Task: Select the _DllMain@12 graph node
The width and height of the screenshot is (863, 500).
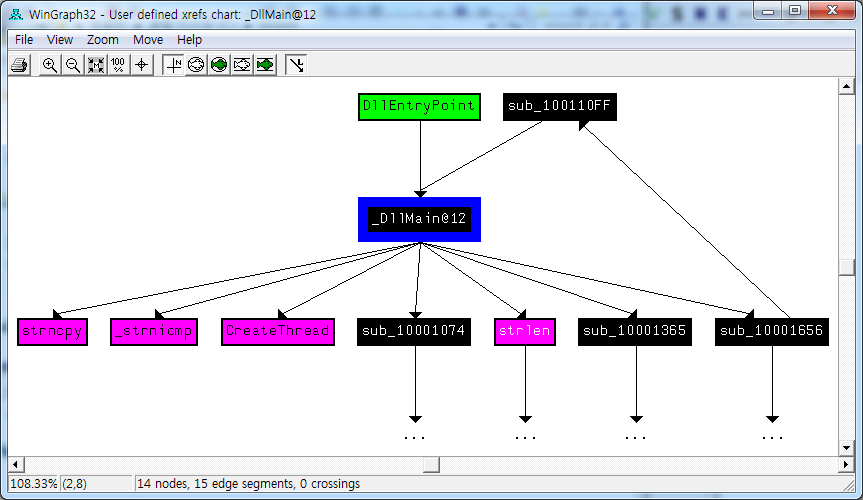Action: [420, 220]
